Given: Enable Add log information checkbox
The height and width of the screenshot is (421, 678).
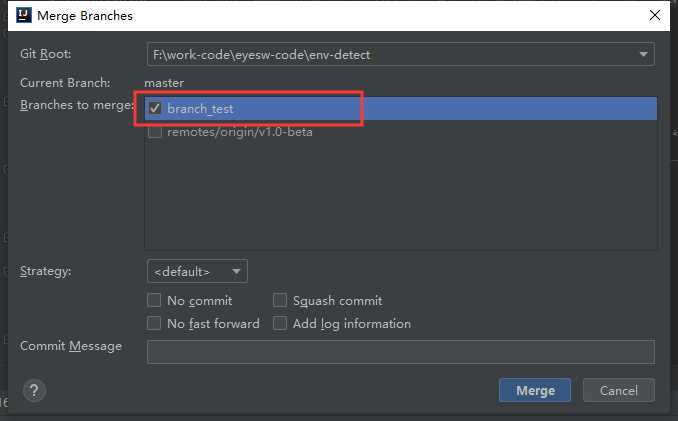Looking at the screenshot, I should click(280, 323).
